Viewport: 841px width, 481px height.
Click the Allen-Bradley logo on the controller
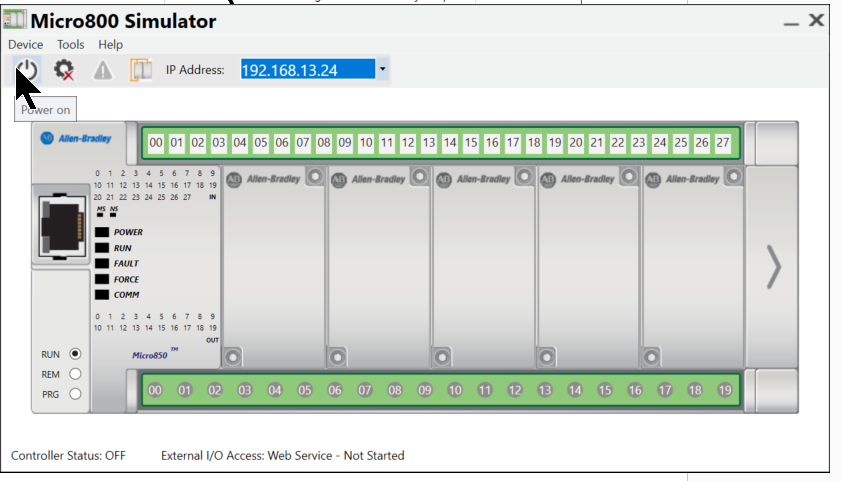click(x=76, y=138)
